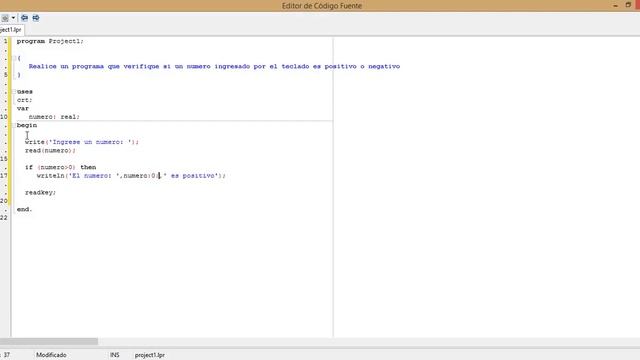The height and width of the screenshot is (360, 640).
Task: Slide the horizontal scrollbar thumb at the bottom
Action: click(x=49, y=341)
